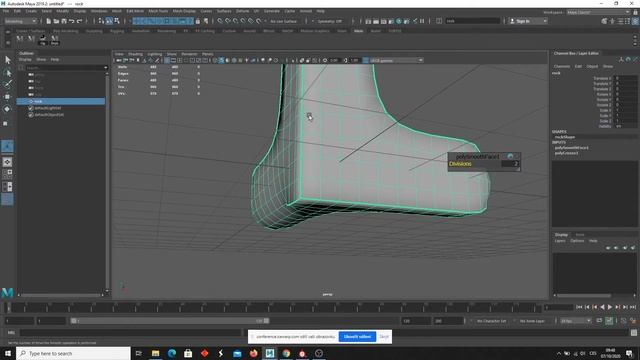Go to end of playback range
Screen dimensions: 640x360
[x=633, y=307]
